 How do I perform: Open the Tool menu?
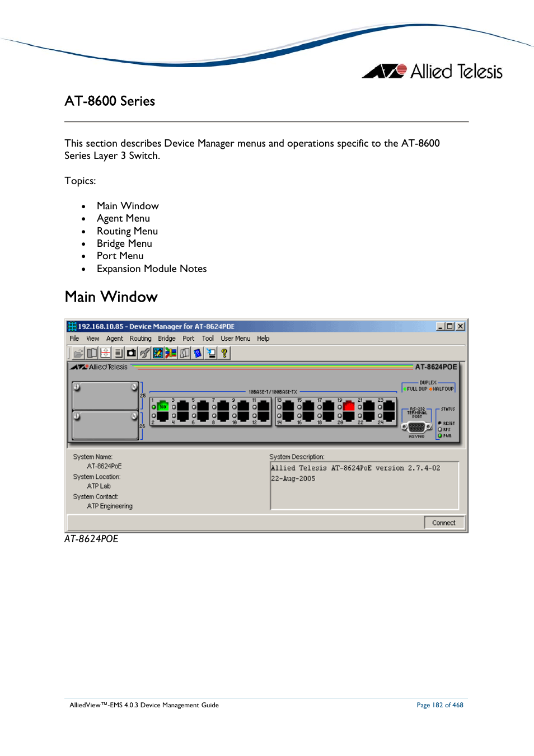[208, 339]
